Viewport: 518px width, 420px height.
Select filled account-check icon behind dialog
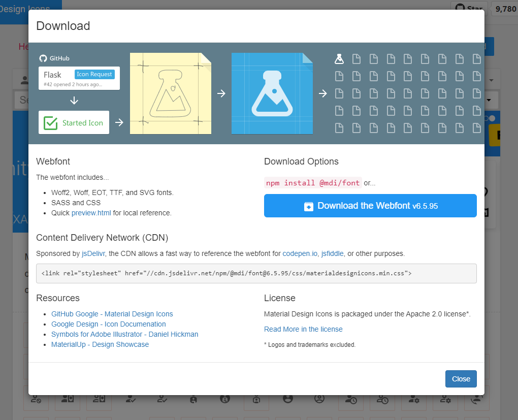[131, 399]
